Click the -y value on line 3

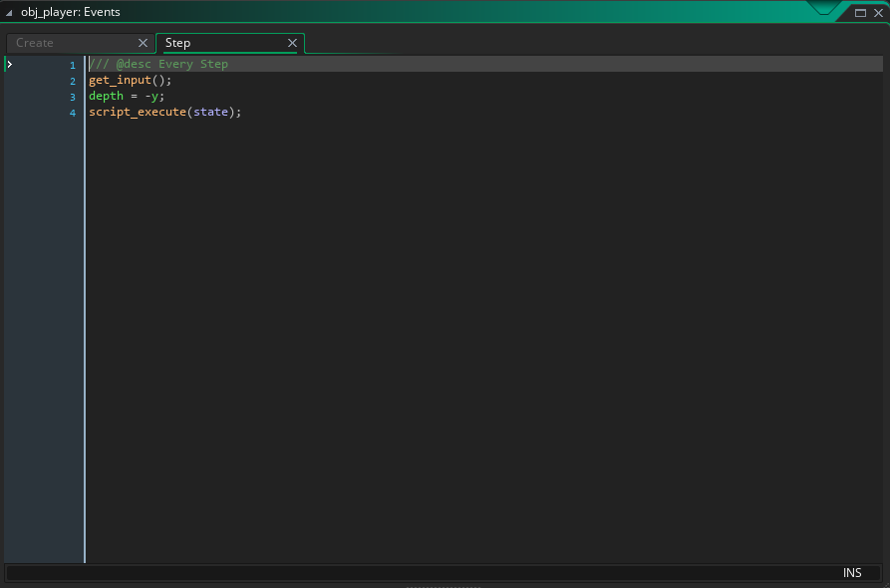(x=151, y=96)
